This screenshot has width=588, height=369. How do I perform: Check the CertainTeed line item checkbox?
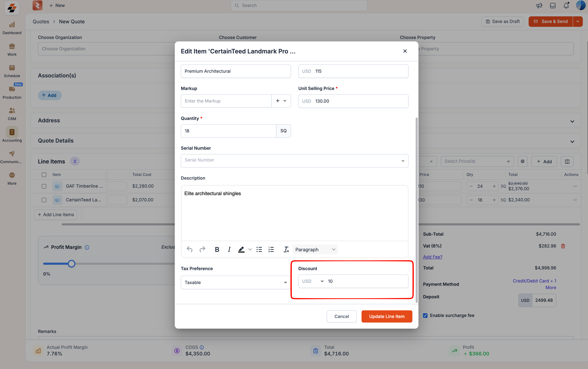point(44,200)
